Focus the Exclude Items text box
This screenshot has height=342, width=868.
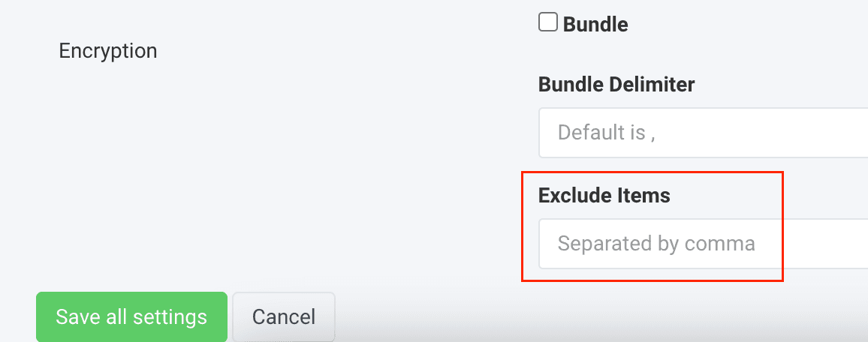point(703,244)
